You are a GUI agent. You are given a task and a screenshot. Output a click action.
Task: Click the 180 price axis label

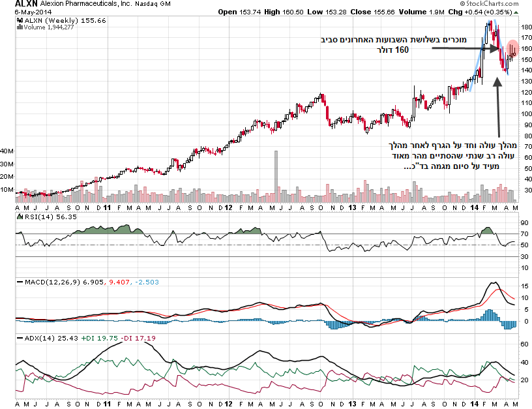point(527,27)
